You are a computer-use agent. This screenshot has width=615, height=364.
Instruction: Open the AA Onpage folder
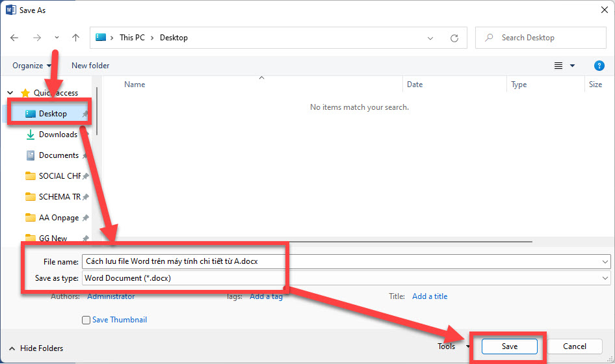pyautogui.click(x=59, y=218)
